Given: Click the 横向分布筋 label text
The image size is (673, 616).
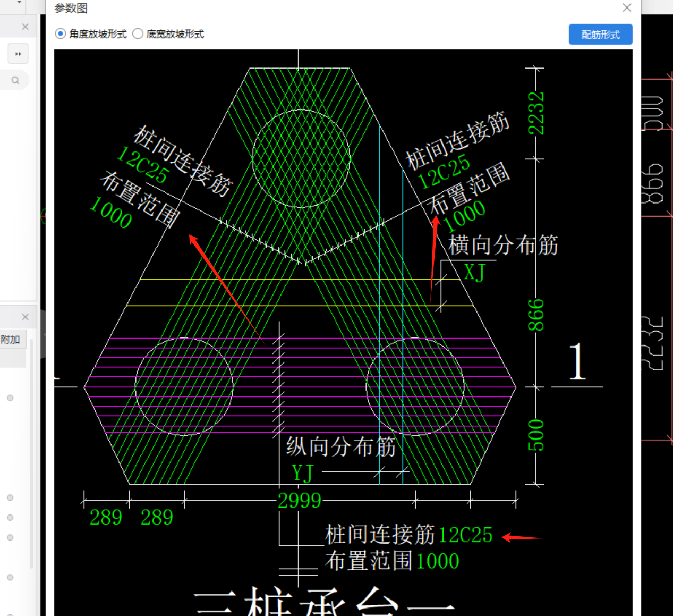Looking at the screenshot, I should point(503,245).
